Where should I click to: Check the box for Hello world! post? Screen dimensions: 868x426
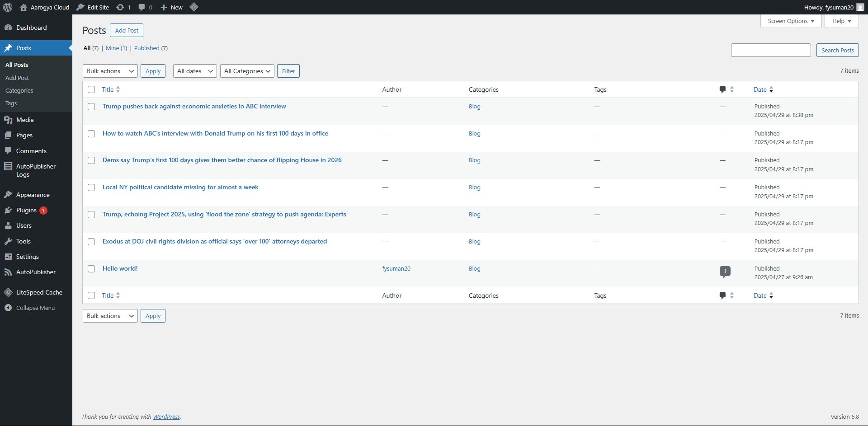click(91, 269)
